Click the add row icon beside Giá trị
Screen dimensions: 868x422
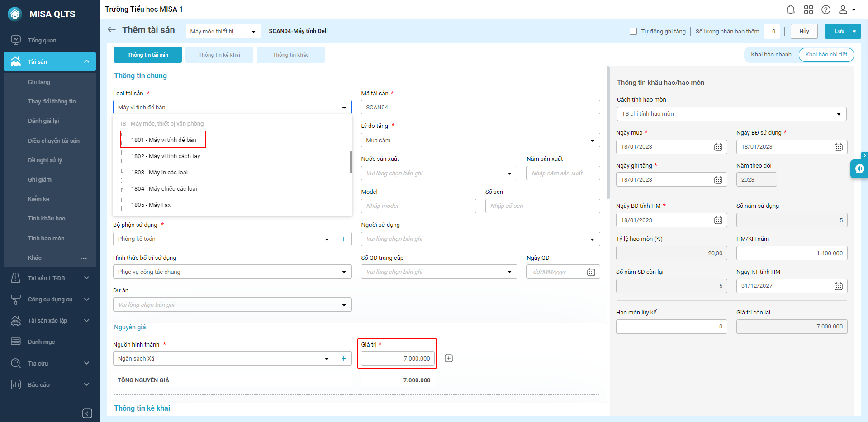[x=449, y=358]
